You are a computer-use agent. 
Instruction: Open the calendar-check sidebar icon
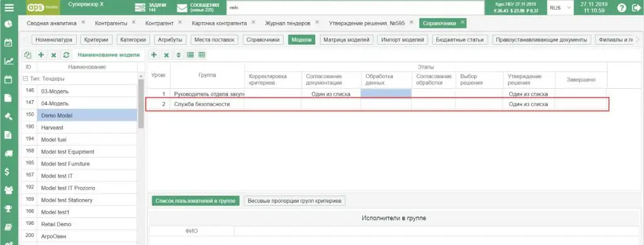coord(8,42)
